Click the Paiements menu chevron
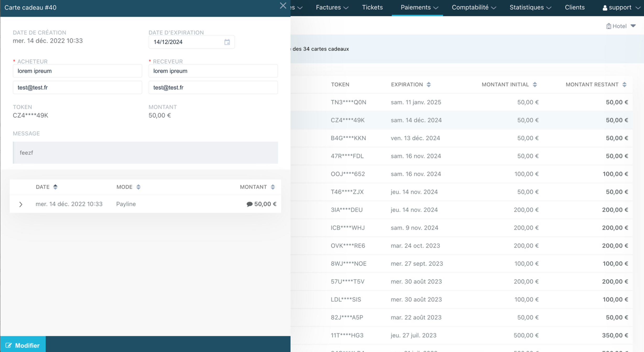Viewport: 644px width, 352px height. coord(436,8)
